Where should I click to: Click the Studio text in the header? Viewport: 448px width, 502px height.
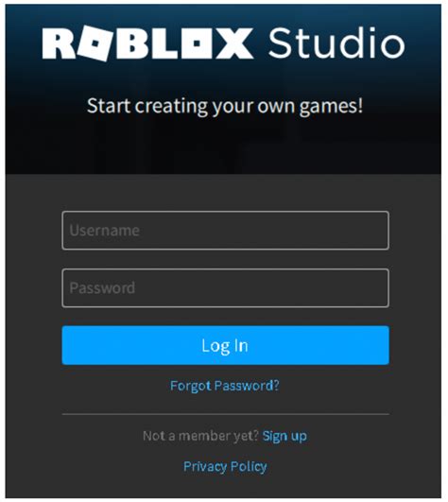336,43
